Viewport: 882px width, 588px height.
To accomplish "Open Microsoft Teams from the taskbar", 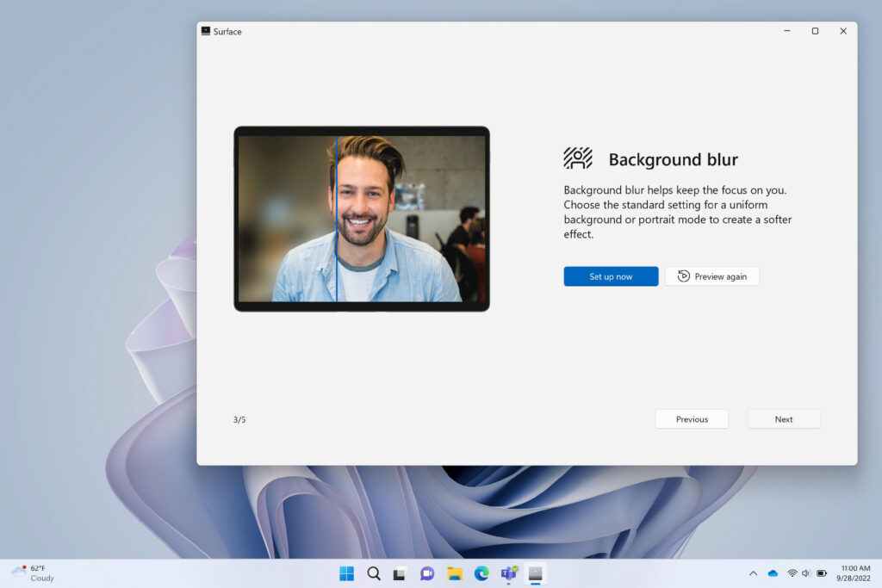I will coord(508,573).
